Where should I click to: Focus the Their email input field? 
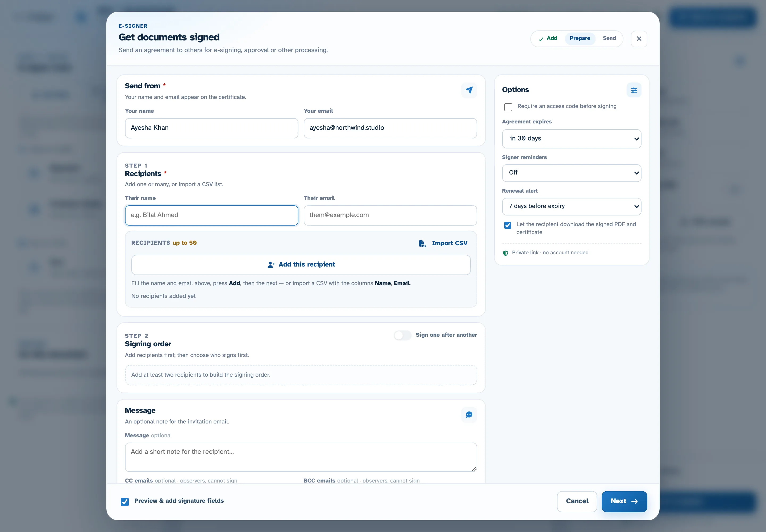(390, 215)
